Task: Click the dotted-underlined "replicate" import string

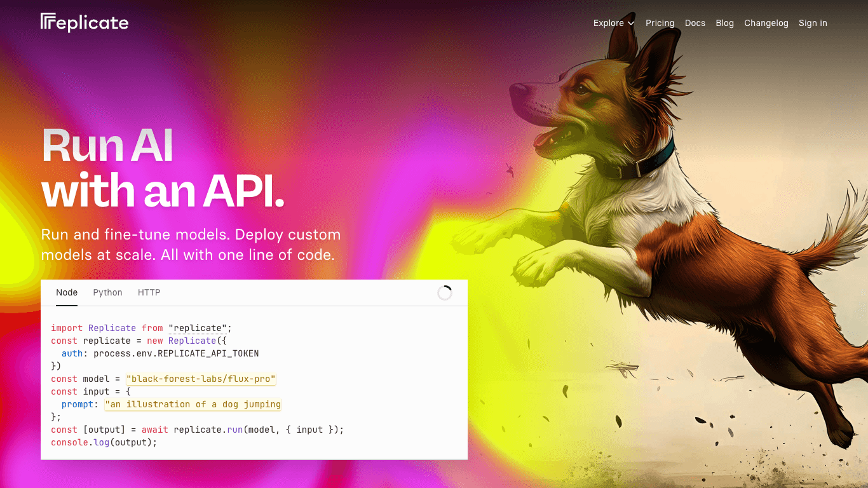Action: pos(198,328)
